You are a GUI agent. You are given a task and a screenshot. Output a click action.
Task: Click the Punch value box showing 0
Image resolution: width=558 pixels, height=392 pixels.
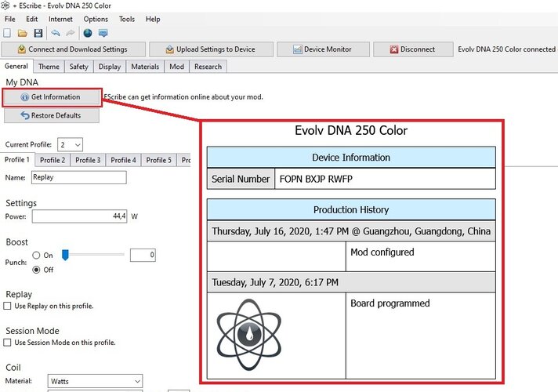click(x=143, y=255)
